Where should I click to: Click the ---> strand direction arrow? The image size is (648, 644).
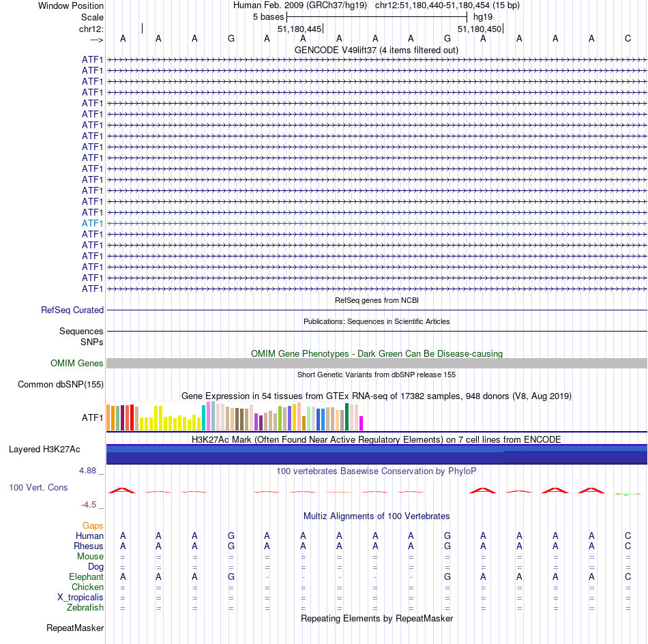point(97,40)
